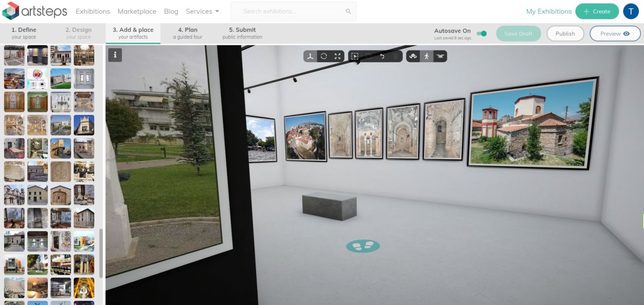Activate the selection box tool

(355, 56)
